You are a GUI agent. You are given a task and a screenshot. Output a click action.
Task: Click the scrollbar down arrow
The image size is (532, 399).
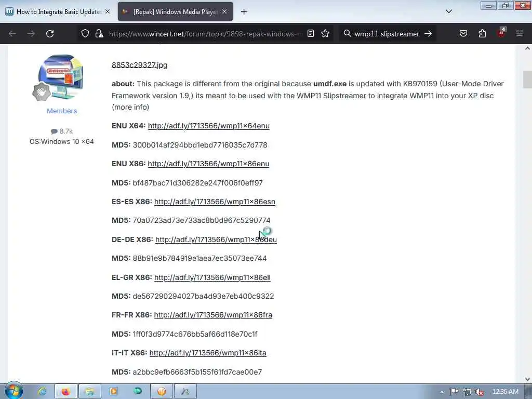[x=527, y=379]
